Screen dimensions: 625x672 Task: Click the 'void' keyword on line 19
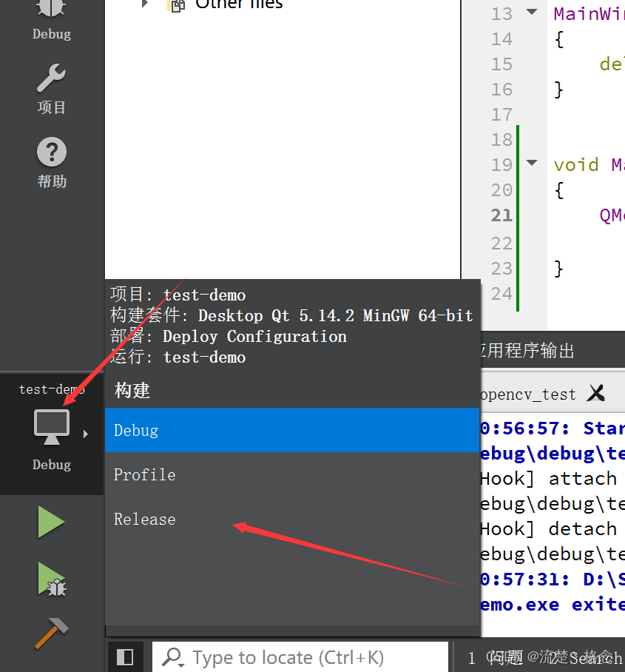[575, 164]
